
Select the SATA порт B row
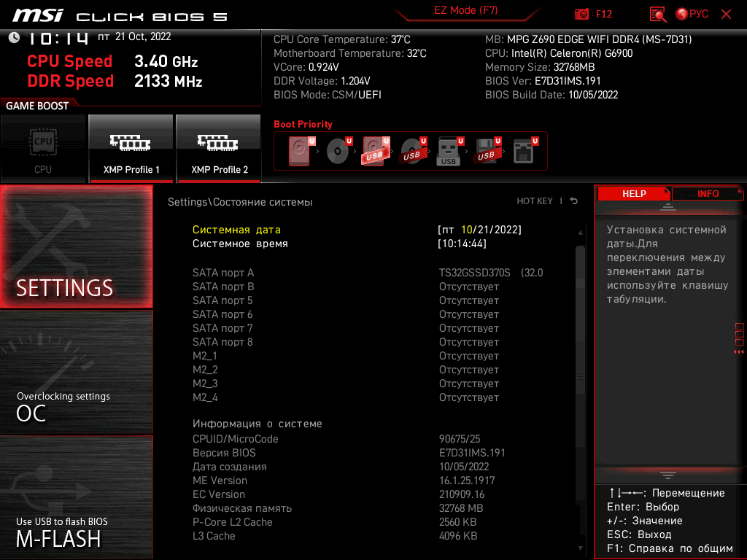click(346, 287)
